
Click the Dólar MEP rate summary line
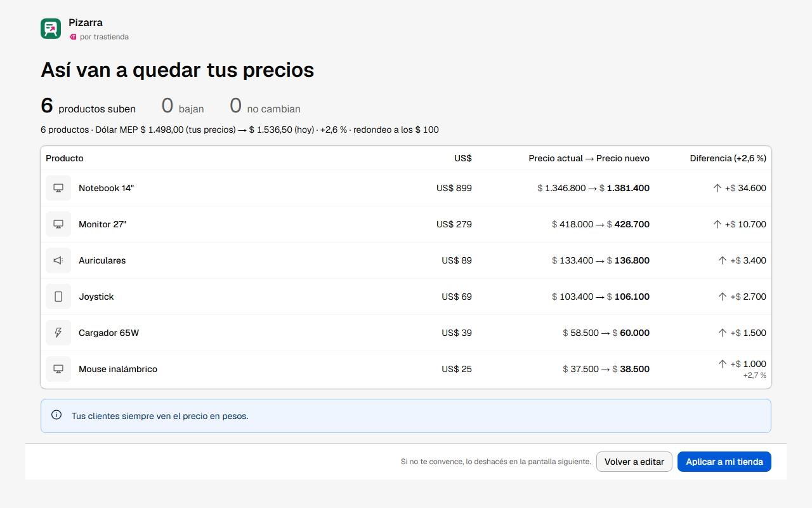click(x=240, y=130)
